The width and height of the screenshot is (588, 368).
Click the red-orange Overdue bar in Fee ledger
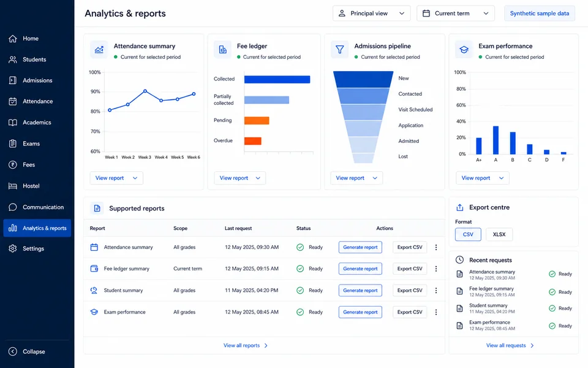pyautogui.click(x=253, y=141)
